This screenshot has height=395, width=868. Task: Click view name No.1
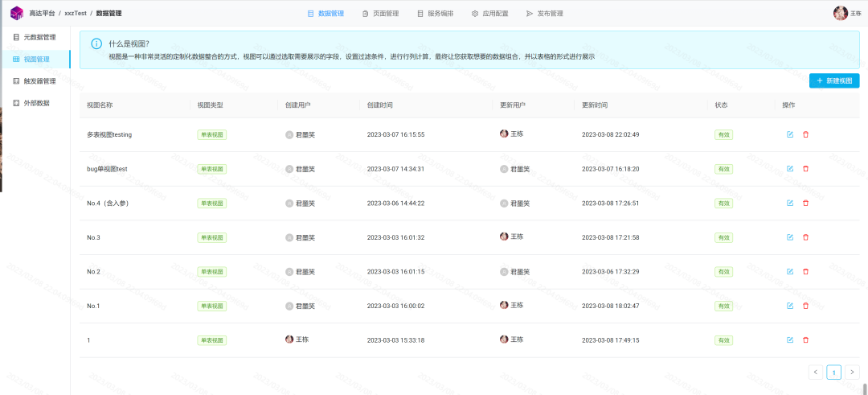(x=93, y=307)
